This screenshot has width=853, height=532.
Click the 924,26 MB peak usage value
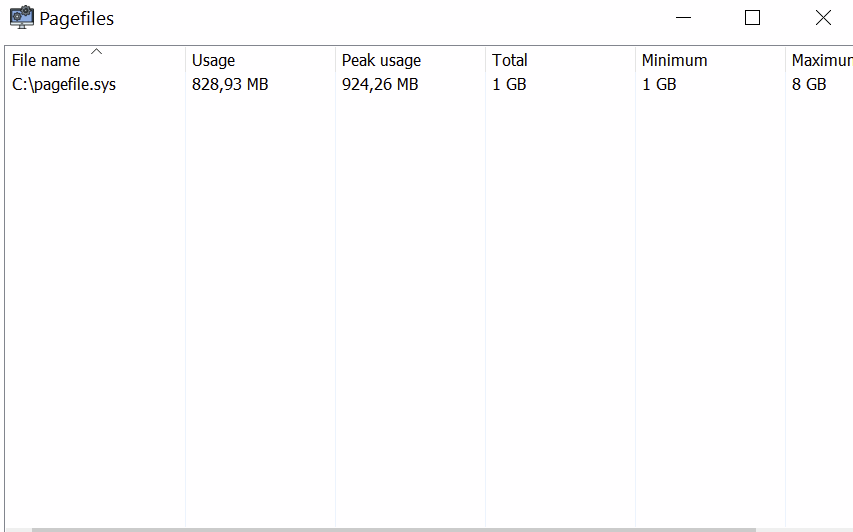[x=380, y=85]
